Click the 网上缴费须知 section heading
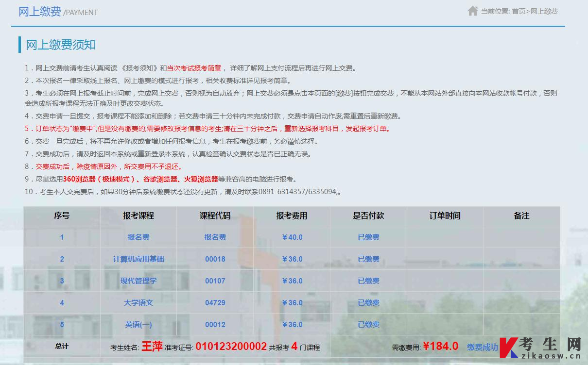This screenshot has height=365, width=588. 61,45
